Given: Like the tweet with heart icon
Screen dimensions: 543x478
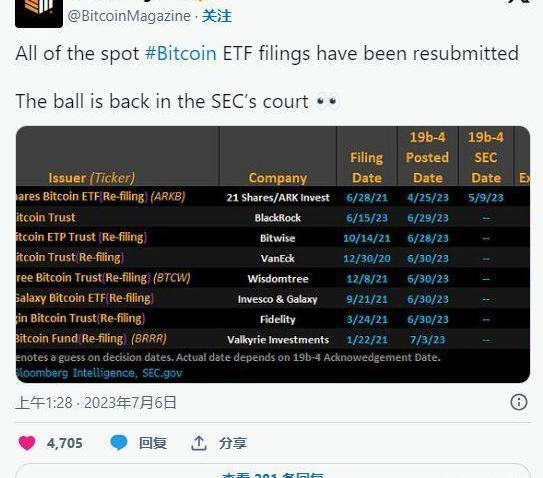Looking at the screenshot, I should [27, 443].
